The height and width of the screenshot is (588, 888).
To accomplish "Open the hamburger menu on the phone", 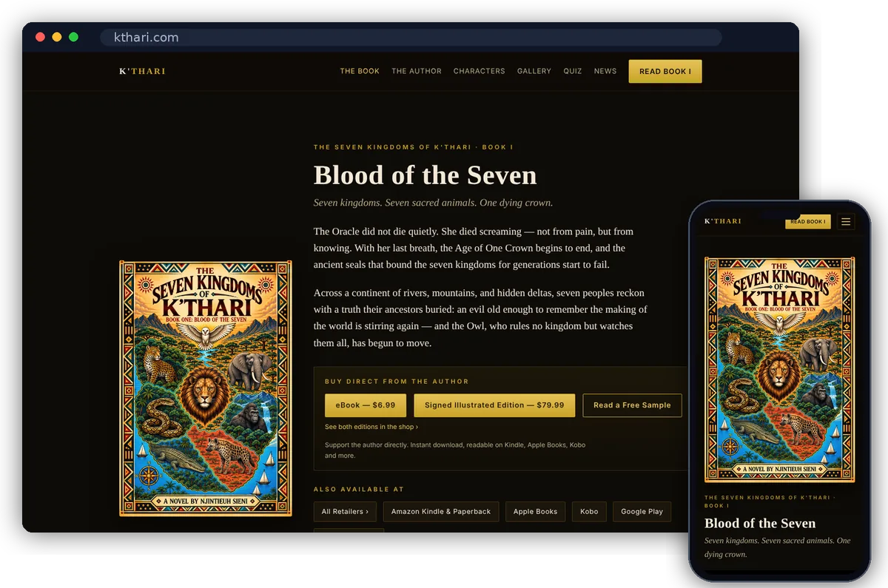I will pos(847,221).
